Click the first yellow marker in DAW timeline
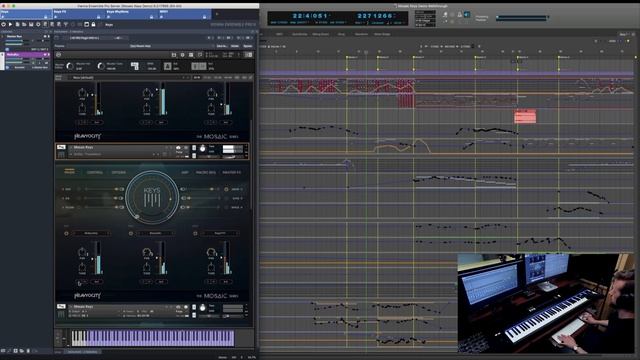This screenshot has width=640, height=360. click(x=347, y=58)
